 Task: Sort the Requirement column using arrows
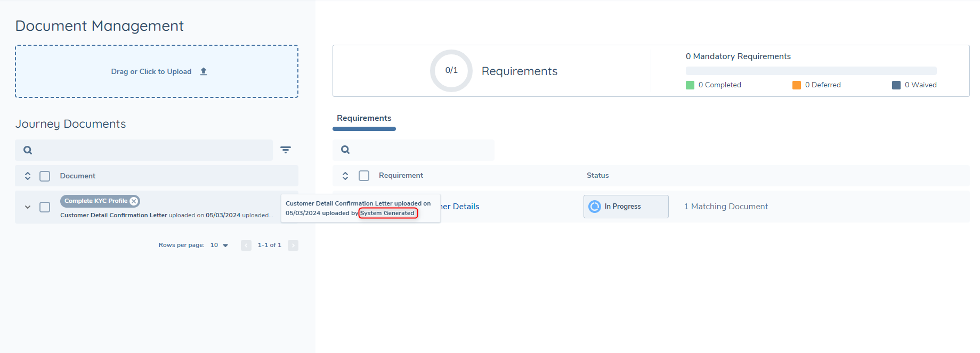click(345, 176)
